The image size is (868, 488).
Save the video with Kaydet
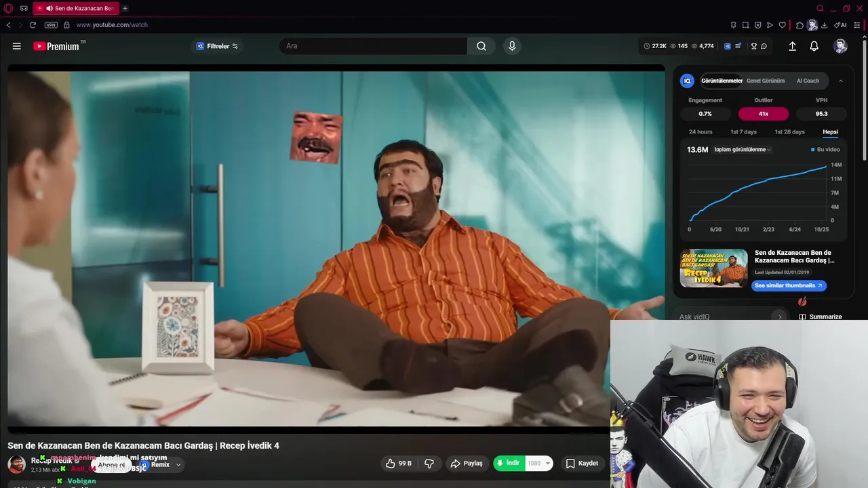[x=582, y=464]
